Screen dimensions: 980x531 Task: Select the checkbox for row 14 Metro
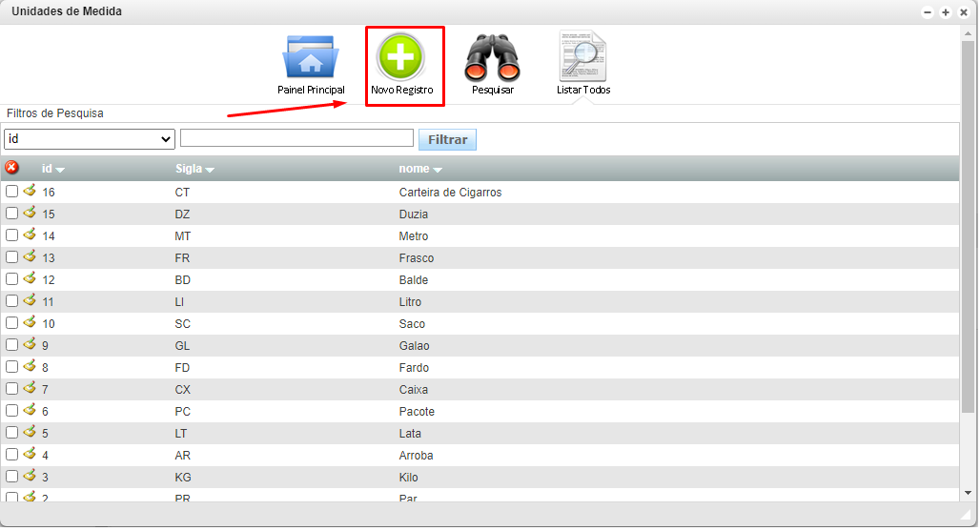[12, 235]
